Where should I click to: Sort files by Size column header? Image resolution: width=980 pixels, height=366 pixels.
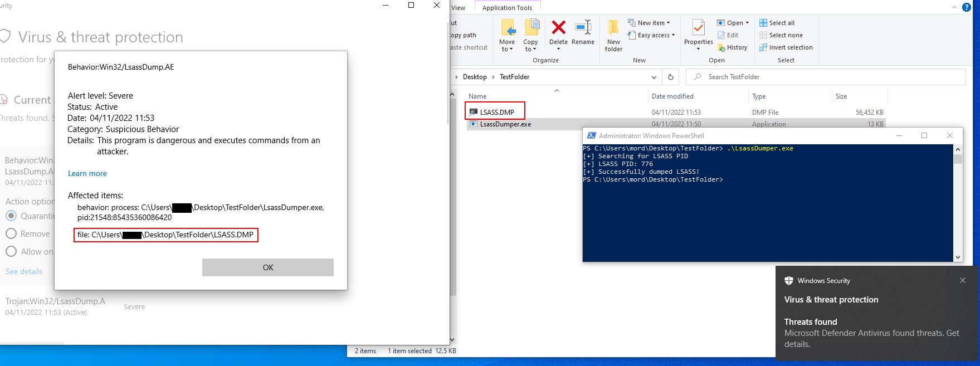tap(841, 96)
